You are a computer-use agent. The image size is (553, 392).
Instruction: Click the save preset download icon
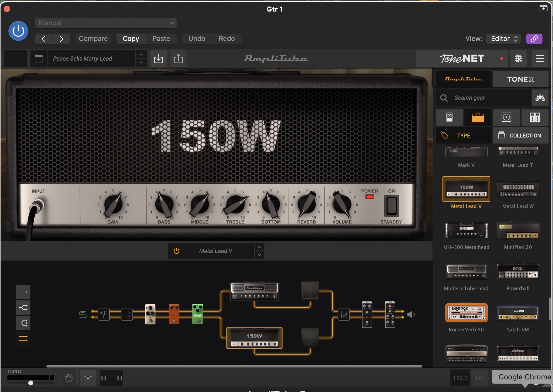(x=158, y=59)
